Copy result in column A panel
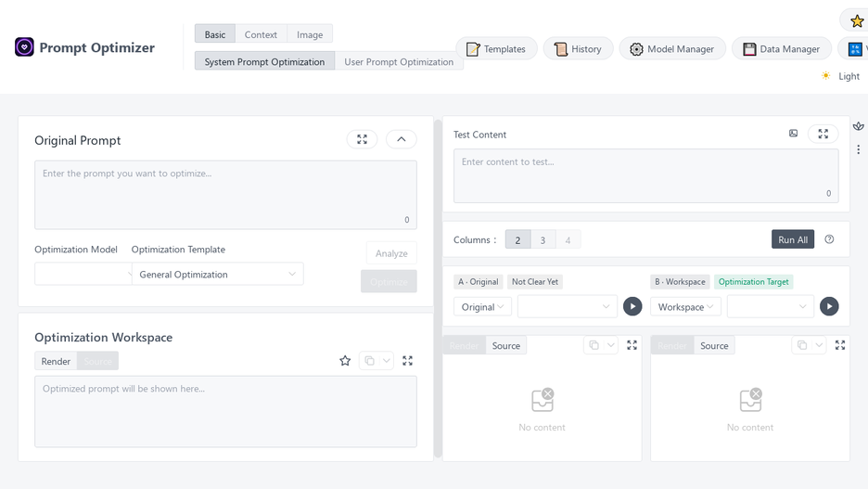Screen dimensions: 868x489 (594, 345)
